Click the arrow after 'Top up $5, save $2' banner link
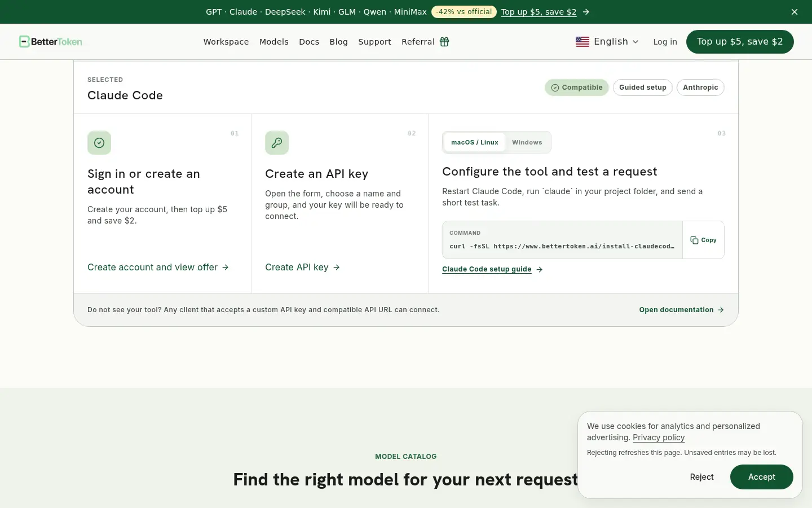The image size is (812, 508). pos(586,12)
